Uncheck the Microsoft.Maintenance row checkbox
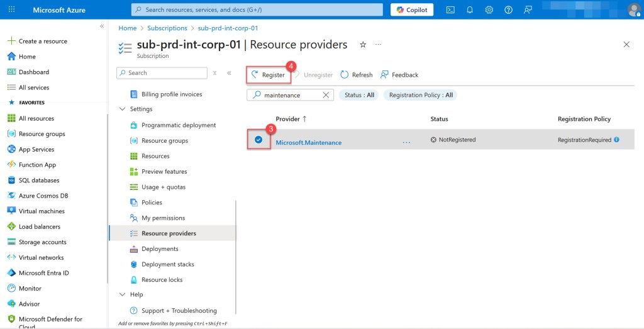644x329 pixels. click(x=258, y=140)
